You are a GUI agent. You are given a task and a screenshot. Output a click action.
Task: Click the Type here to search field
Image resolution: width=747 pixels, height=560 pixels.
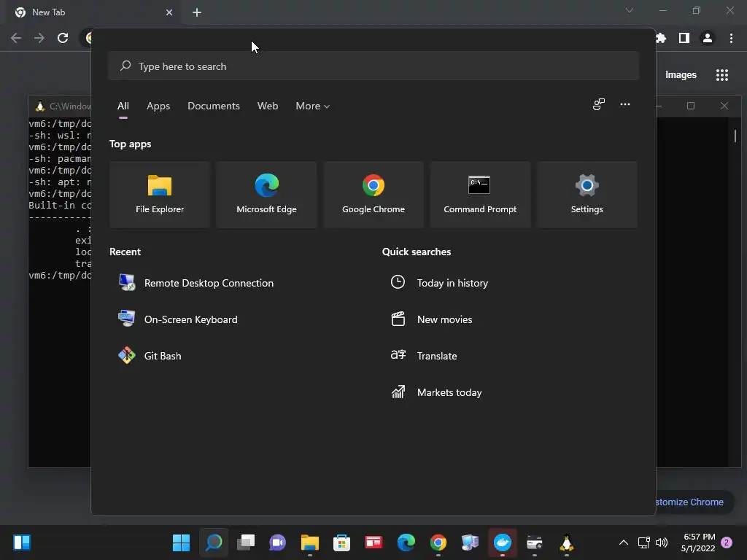(x=373, y=66)
